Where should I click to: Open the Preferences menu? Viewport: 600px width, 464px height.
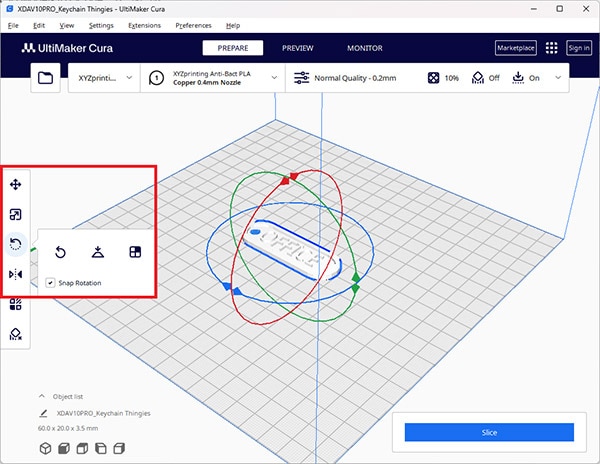coord(193,26)
